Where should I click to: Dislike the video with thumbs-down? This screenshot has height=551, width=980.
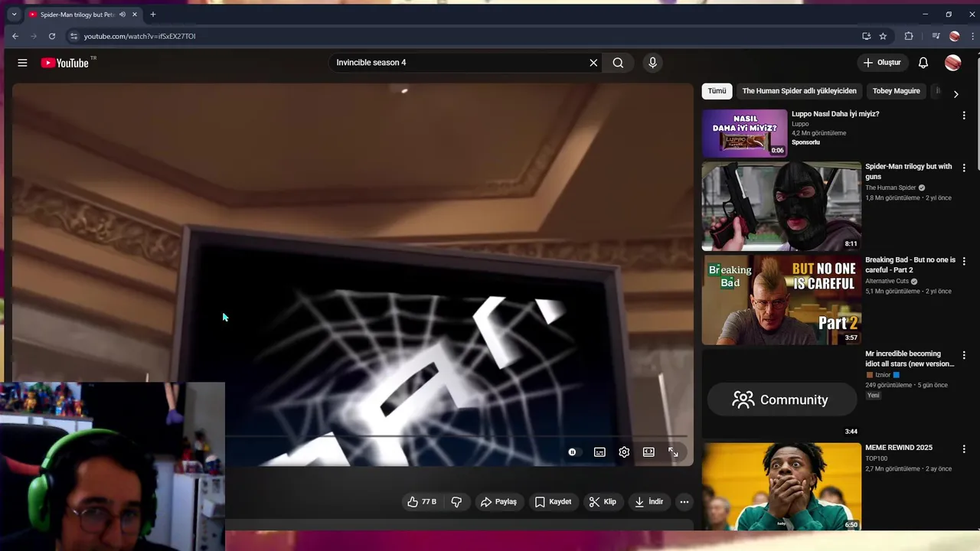click(x=456, y=502)
